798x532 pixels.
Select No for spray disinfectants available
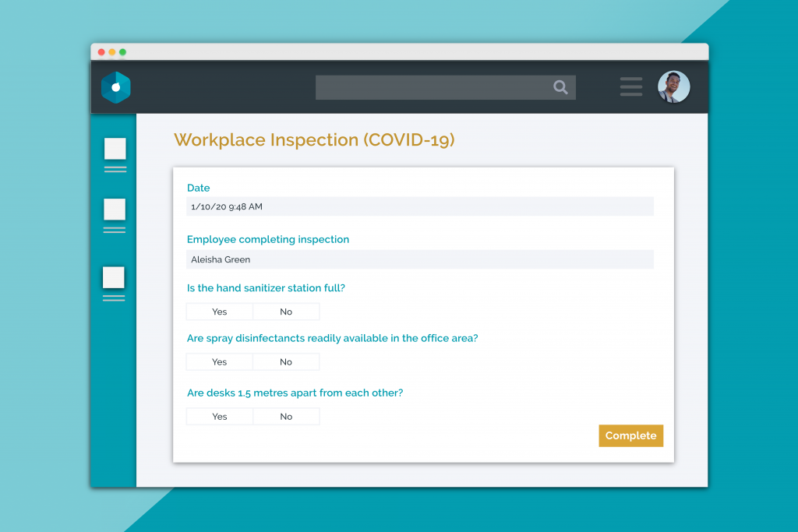click(x=286, y=362)
